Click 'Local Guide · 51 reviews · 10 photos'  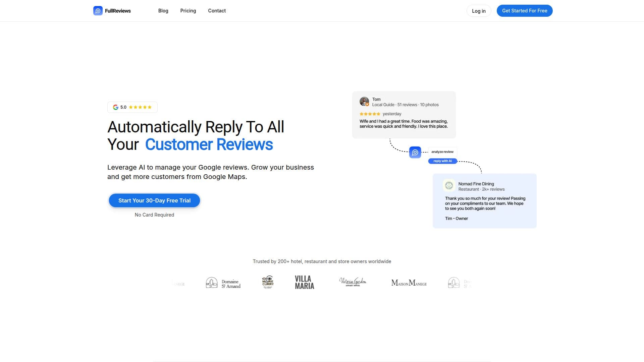pos(405,105)
